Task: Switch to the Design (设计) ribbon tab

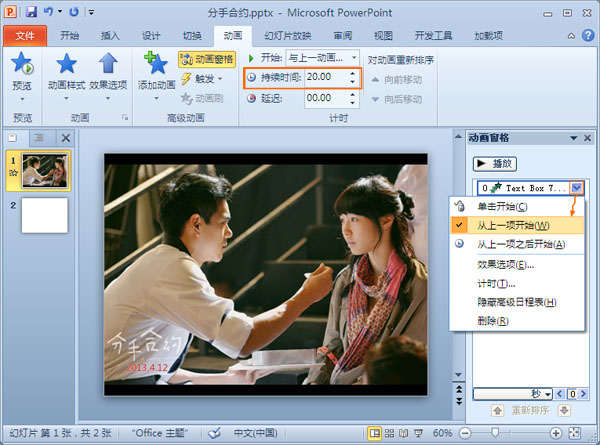Action: coord(151,36)
